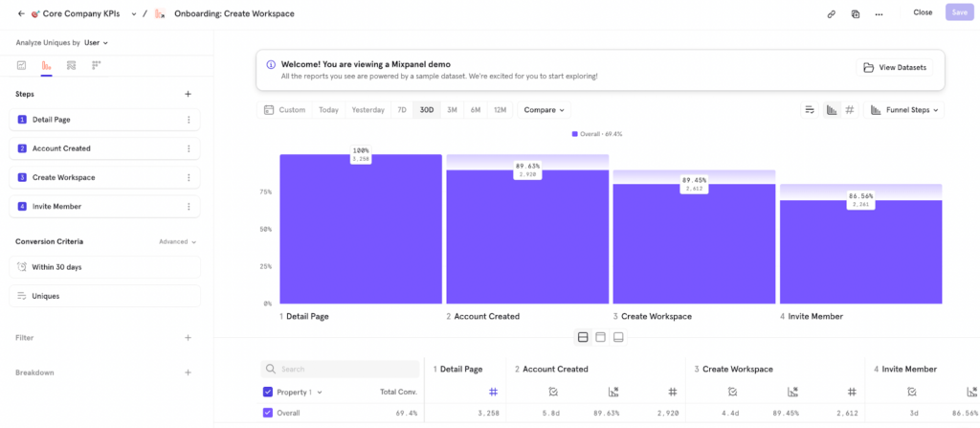Click the Uniques counting option
Viewport: 980px width, 428px height.
(x=104, y=296)
